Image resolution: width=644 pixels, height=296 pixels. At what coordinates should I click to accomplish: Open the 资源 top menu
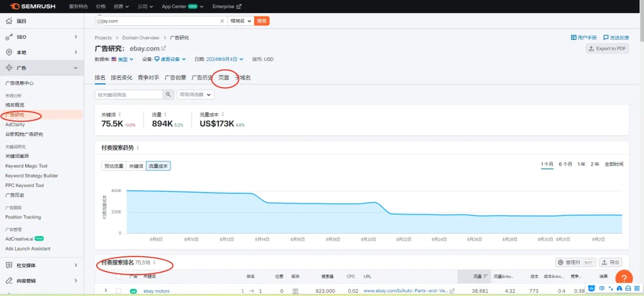121,6
